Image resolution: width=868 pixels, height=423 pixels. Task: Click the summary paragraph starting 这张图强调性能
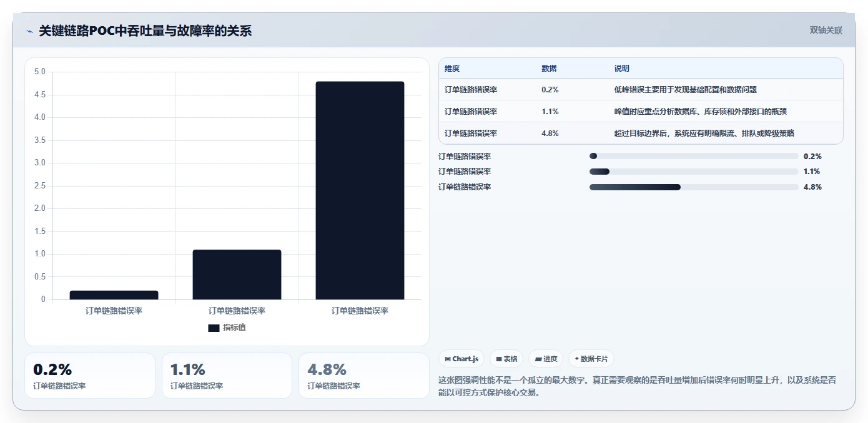coord(637,386)
